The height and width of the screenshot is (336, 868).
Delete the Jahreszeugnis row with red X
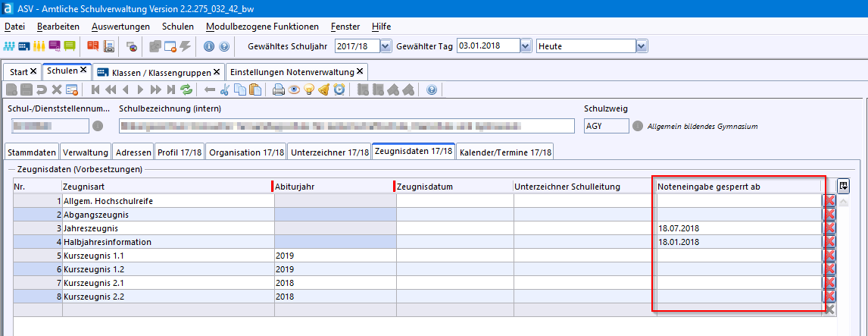click(x=829, y=228)
